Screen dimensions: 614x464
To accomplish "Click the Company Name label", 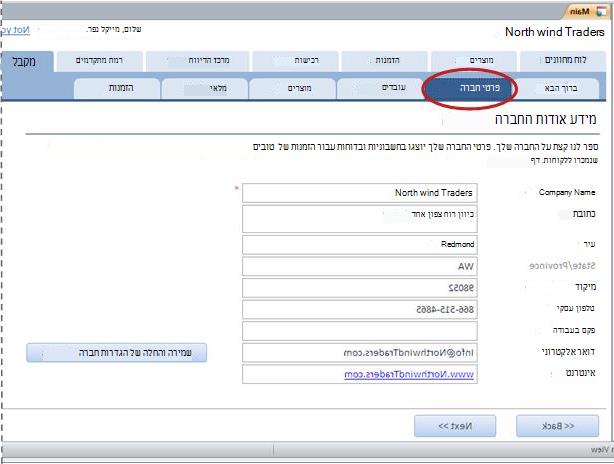I will [567, 193].
